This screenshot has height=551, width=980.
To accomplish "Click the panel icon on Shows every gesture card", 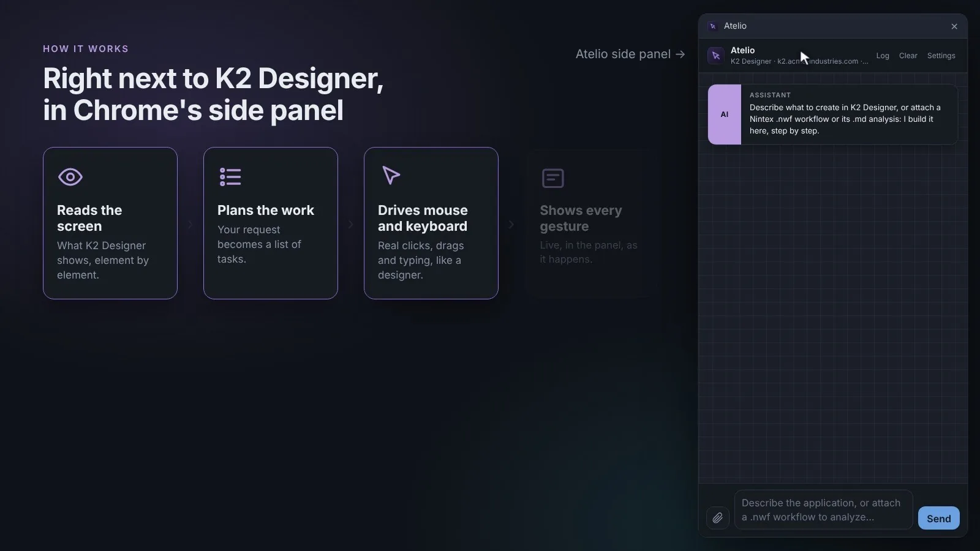I will [553, 178].
